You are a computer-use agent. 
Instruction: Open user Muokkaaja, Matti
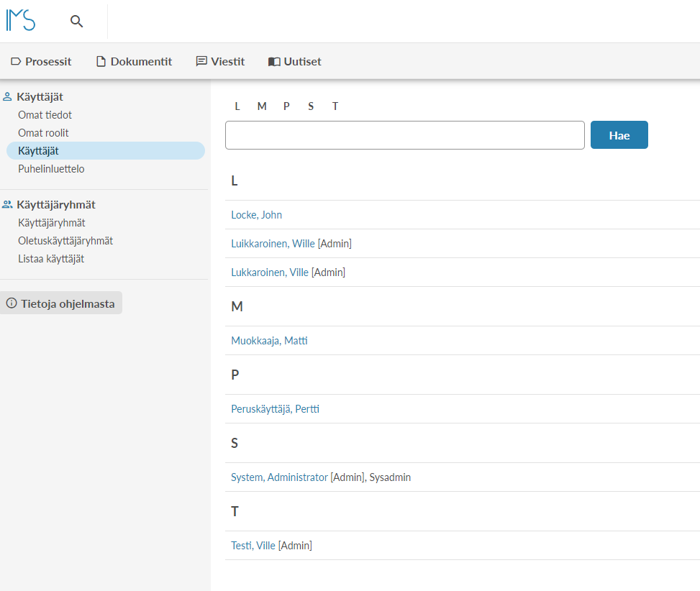(x=269, y=341)
